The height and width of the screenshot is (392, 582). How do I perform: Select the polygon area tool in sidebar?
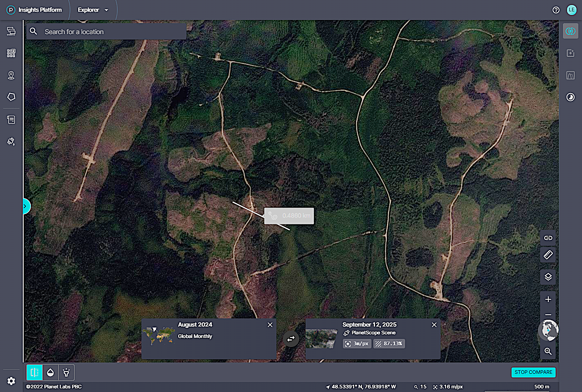tap(11, 97)
